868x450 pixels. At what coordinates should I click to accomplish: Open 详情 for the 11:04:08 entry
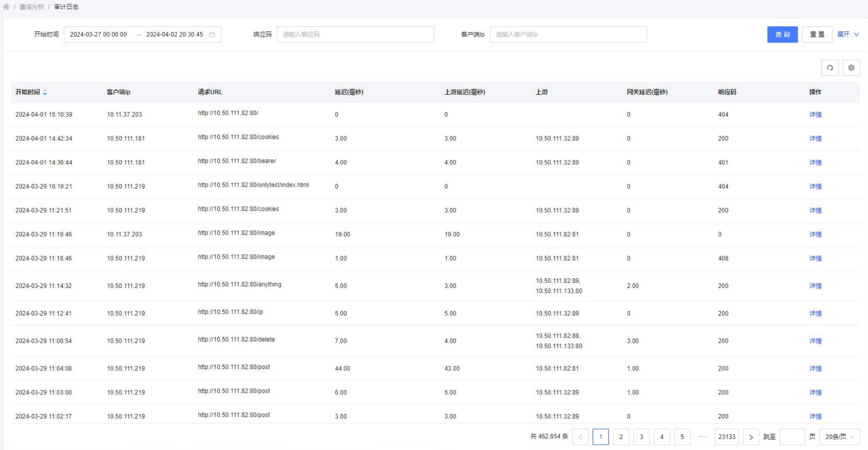tap(815, 368)
